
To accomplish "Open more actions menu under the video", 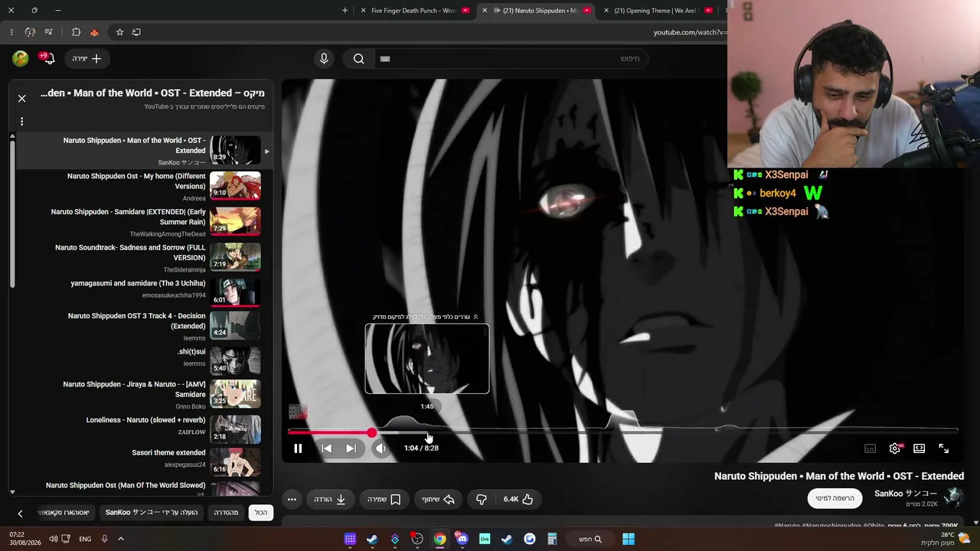I will pos(292,499).
